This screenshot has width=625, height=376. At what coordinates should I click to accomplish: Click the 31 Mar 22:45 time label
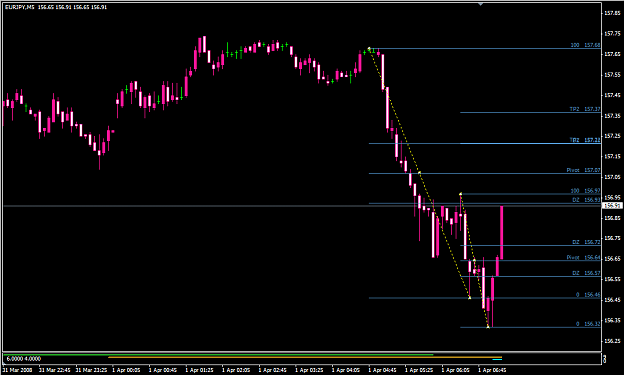(55, 370)
